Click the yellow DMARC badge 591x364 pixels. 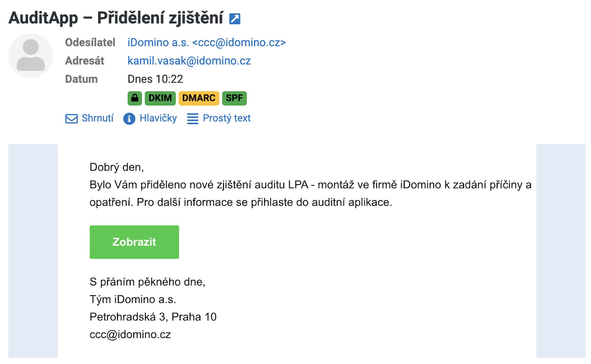click(199, 98)
